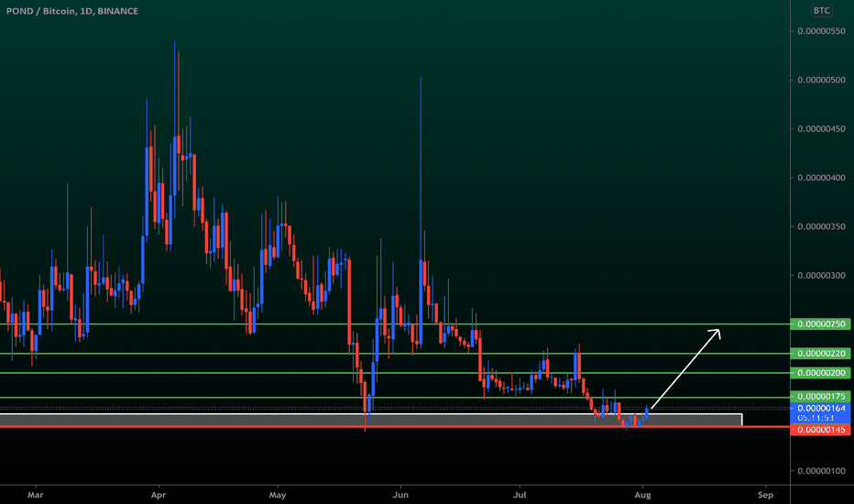Click the 0.00000100 price axis value

821,471
